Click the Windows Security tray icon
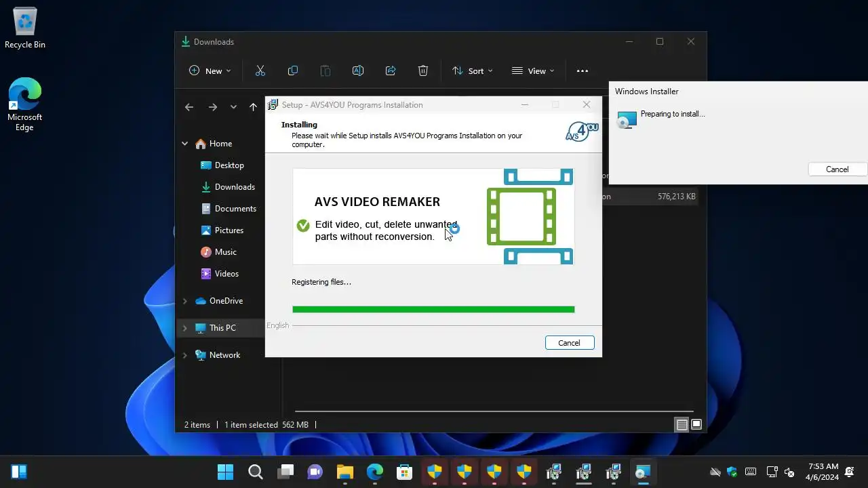The image size is (868, 488). (732, 472)
